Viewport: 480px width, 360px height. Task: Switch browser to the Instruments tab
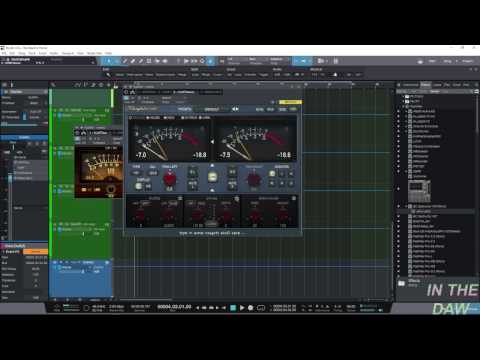(x=410, y=85)
